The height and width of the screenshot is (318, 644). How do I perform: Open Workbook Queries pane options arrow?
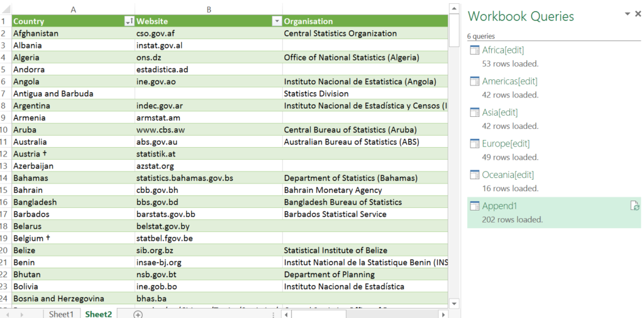point(627,14)
